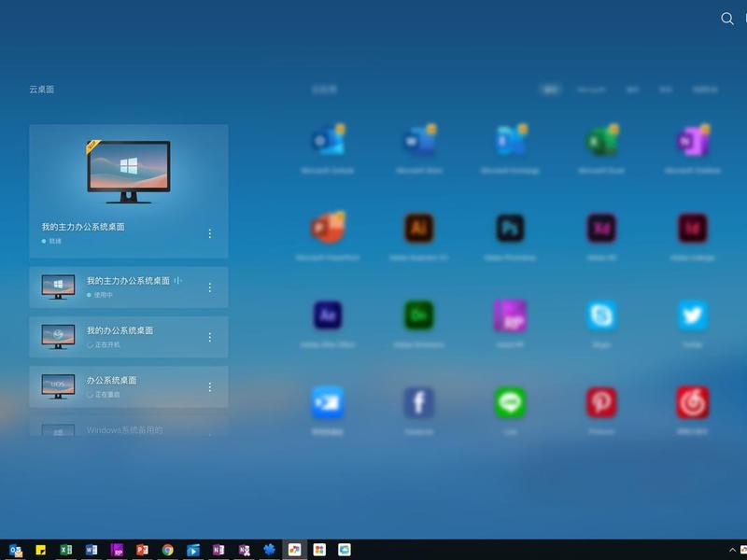Viewport: 747px width, 560px height.
Task: Open three-dot menu for 我的办公系统桌面
Action: coord(209,337)
